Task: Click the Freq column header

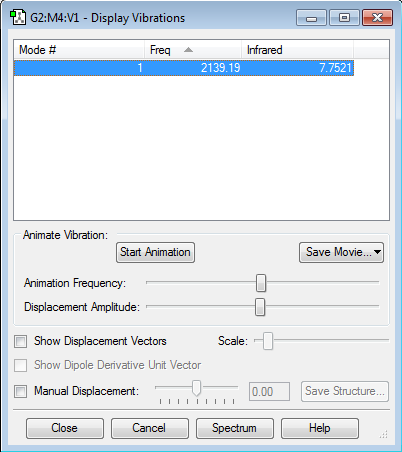Action: 193,50
